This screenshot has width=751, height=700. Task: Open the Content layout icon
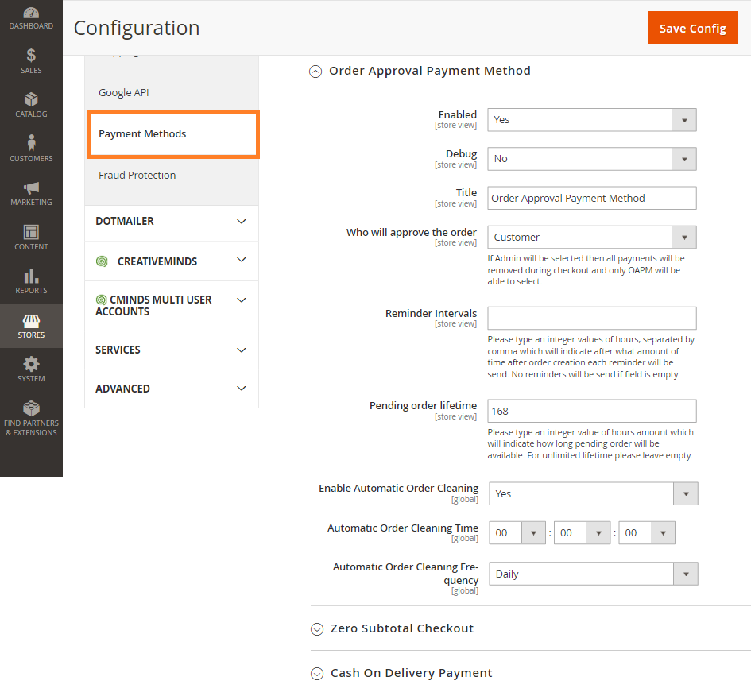click(x=31, y=232)
